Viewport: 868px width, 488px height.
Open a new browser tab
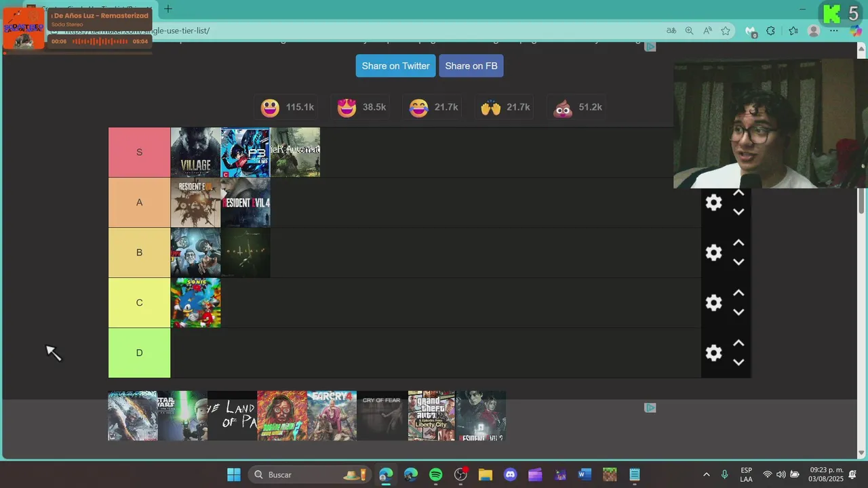click(x=168, y=9)
